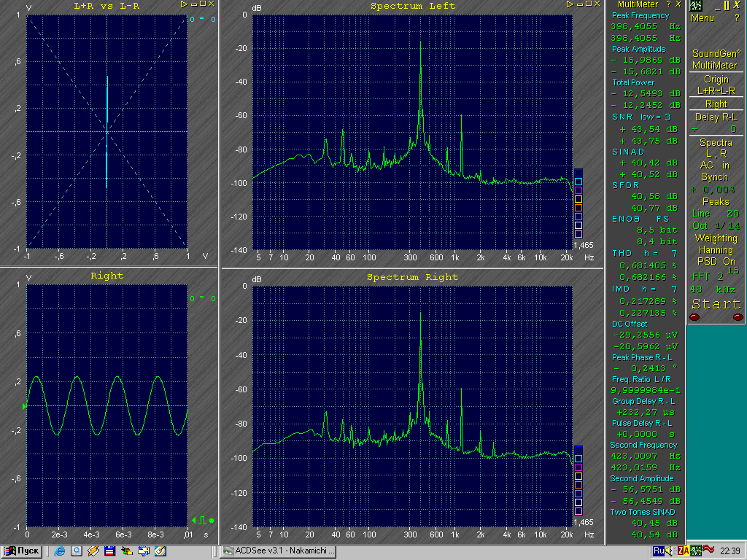The height and width of the screenshot is (560, 747).
Task: Click the play triangle on L+R vs L-R panel
Action: [185, 5]
